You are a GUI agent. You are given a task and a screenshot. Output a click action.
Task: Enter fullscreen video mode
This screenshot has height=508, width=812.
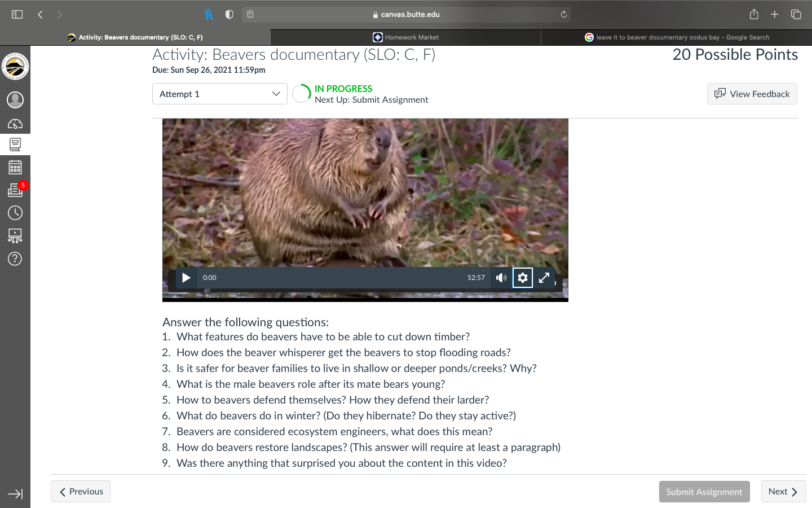click(544, 278)
